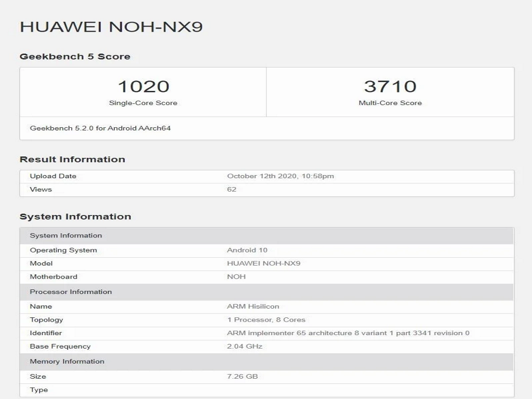532x399 pixels.
Task: Select the ARM Hisilicon value
Action: point(253,307)
